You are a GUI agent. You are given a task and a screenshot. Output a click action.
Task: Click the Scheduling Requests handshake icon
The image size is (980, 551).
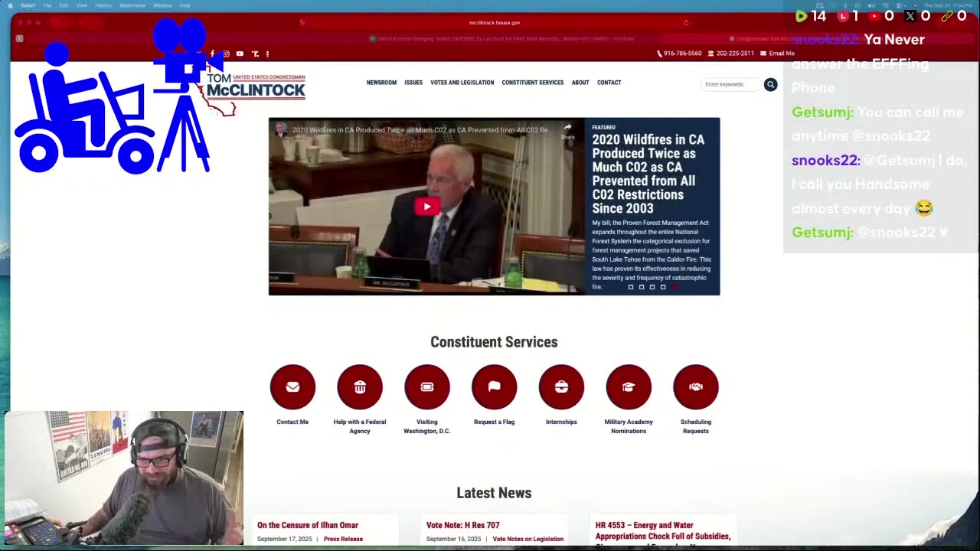click(696, 386)
